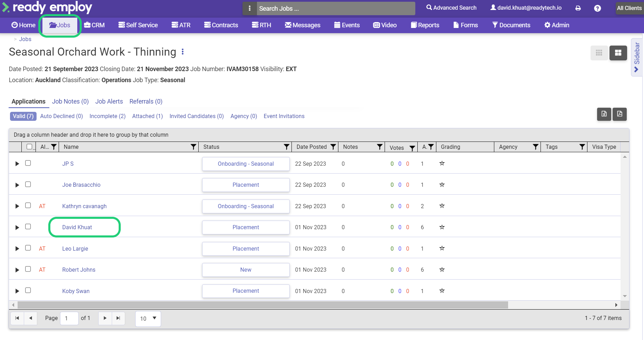The image size is (644, 340).
Task: Click Placement status button for Koby Swan
Action: point(246,291)
